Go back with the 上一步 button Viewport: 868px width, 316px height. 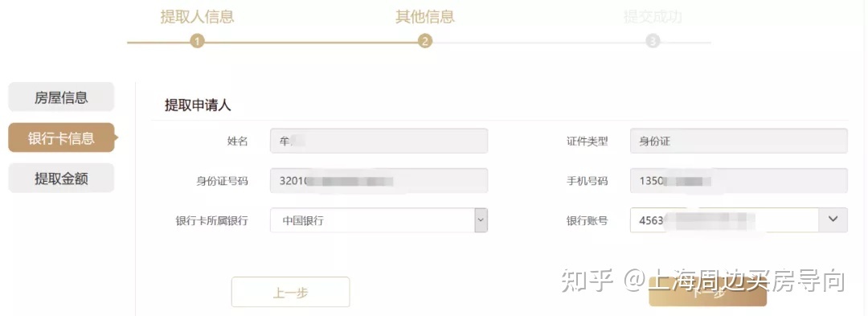pyautogui.click(x=291, y=292)
